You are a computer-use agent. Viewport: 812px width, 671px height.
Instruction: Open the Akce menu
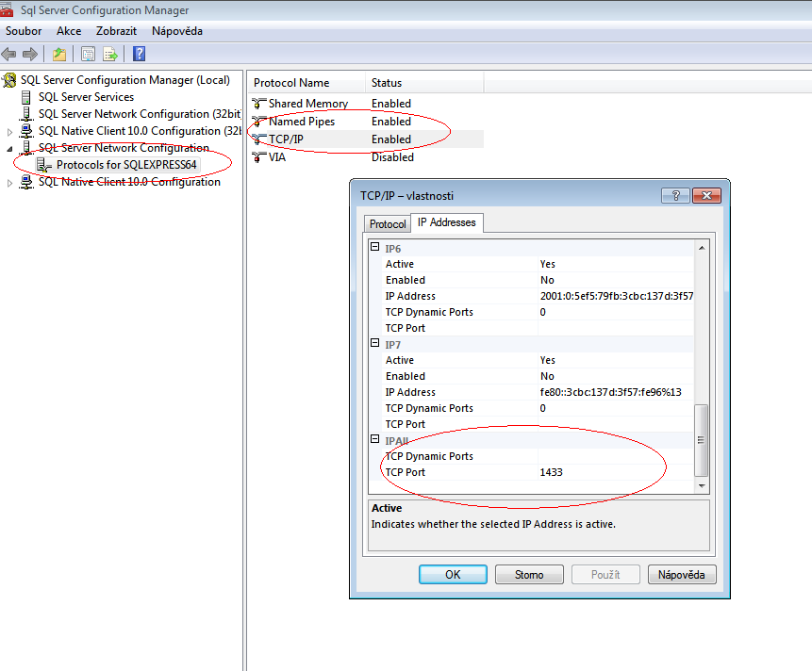tap(69, 31)
